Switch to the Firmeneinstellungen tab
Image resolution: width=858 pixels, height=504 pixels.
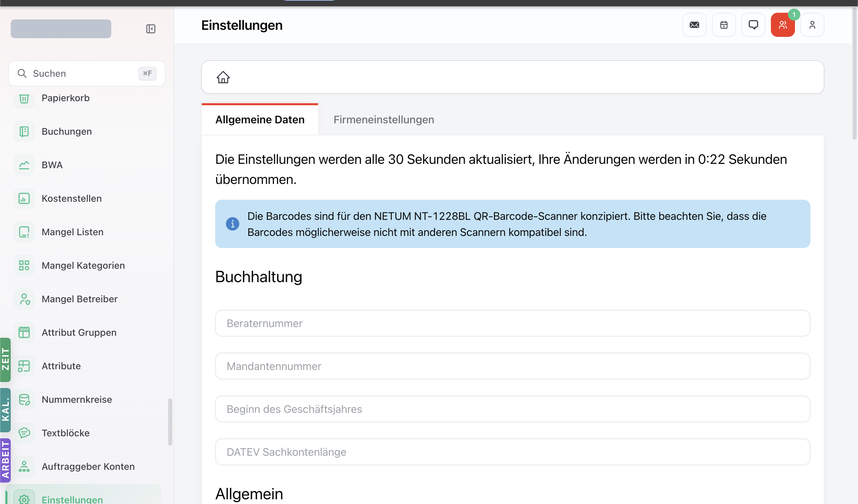click(x=384, y=120)
